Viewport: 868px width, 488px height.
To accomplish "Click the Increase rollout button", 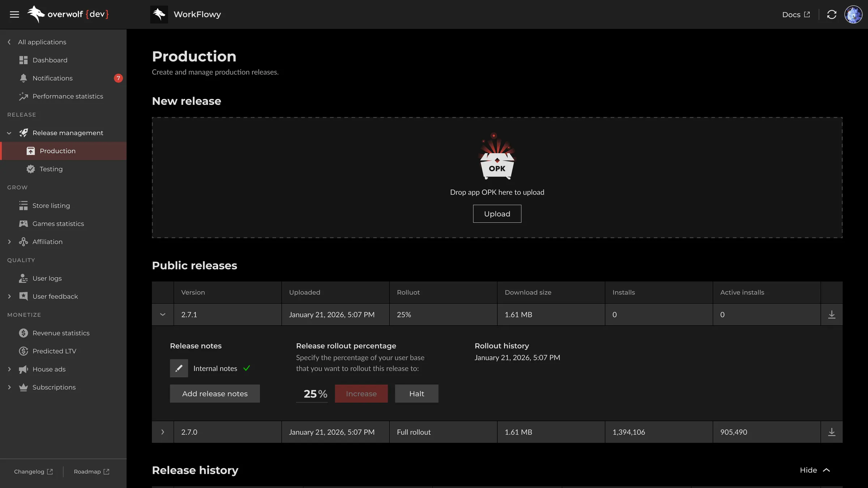I will tap(361, 394).
